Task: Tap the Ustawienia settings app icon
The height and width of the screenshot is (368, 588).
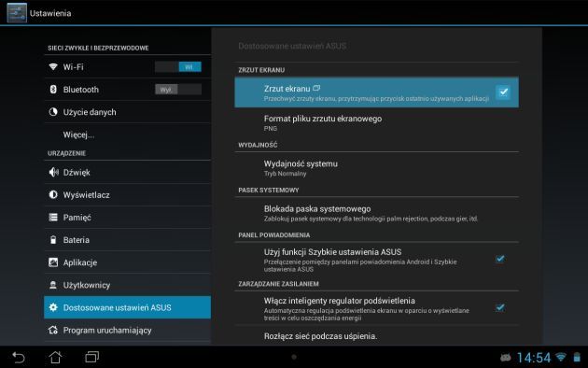Action: tap(17, 13)
